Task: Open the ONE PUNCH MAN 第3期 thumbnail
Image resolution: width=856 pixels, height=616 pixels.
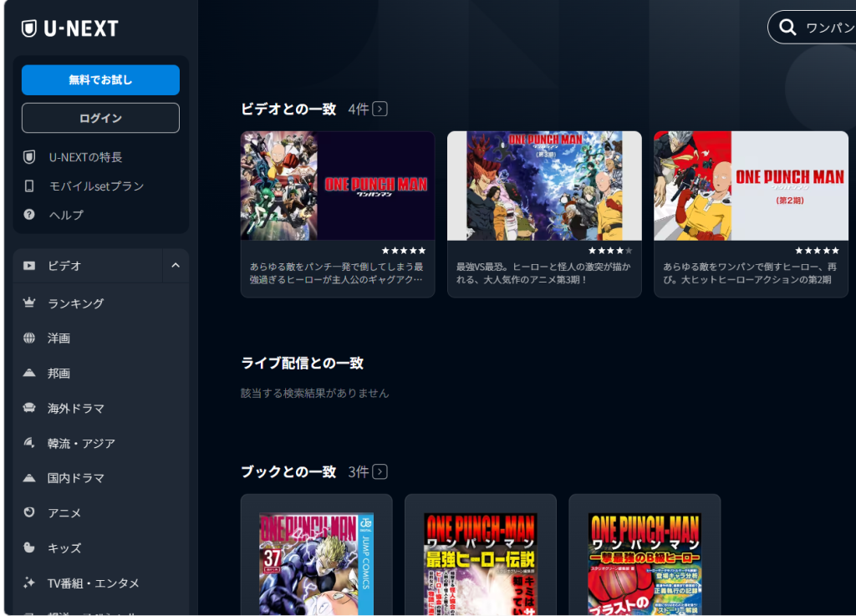Action: click(x=544, y=186)
